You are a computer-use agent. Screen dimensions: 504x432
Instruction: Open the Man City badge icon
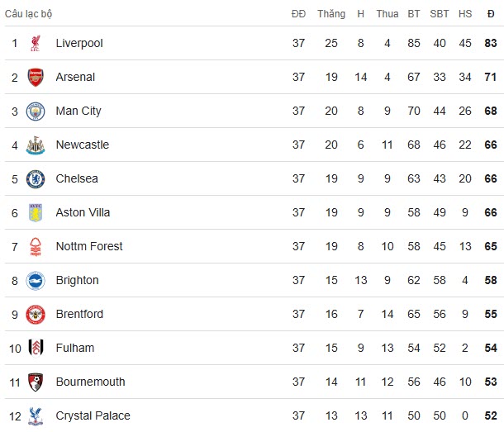[x=36, y=112]
